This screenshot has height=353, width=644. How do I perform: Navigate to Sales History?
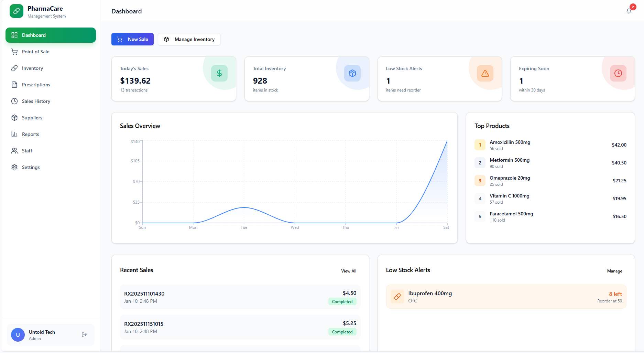click(36, 101)
